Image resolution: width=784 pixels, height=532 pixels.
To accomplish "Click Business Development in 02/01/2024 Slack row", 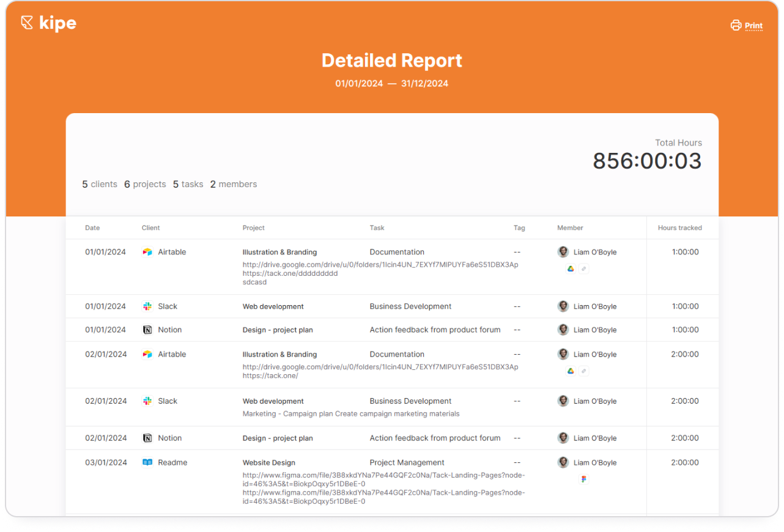I will click(410, 401).
